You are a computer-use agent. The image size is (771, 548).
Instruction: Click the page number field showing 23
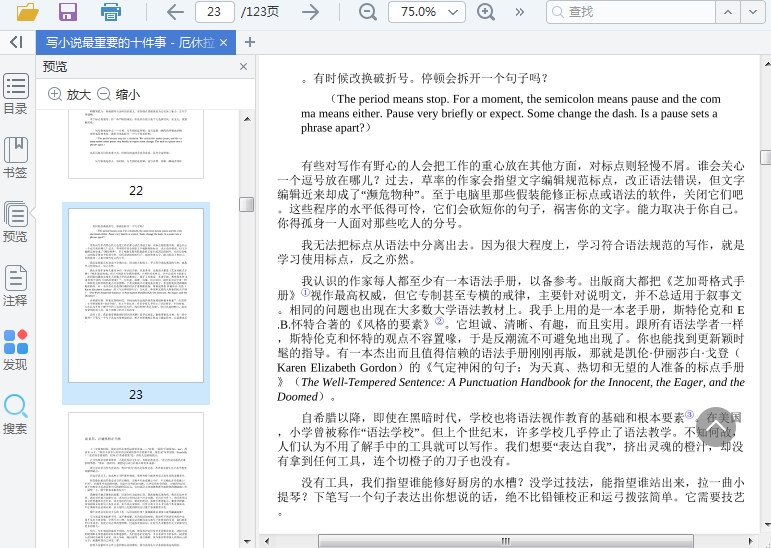[x=214, y=12]
